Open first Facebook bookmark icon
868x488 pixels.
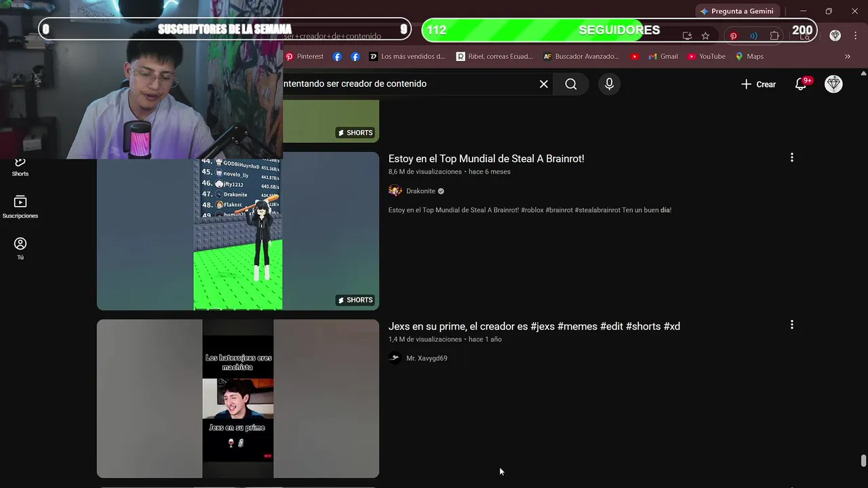[337, 56]
